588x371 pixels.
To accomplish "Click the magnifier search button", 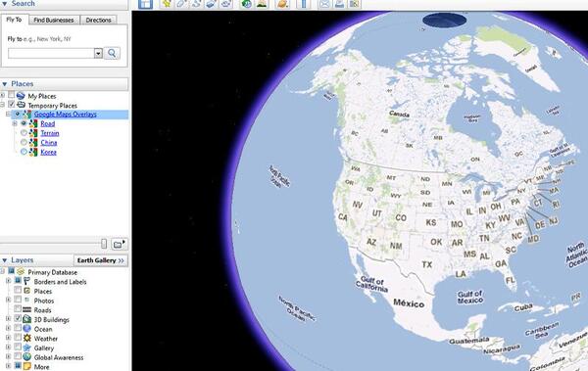I will (x=112, y=53).
